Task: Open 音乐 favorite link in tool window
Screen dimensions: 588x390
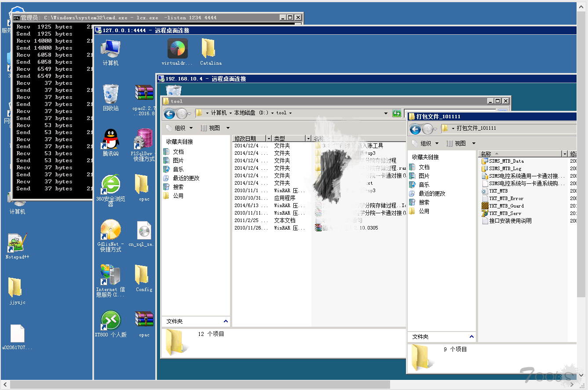Action: click(174, 169)
